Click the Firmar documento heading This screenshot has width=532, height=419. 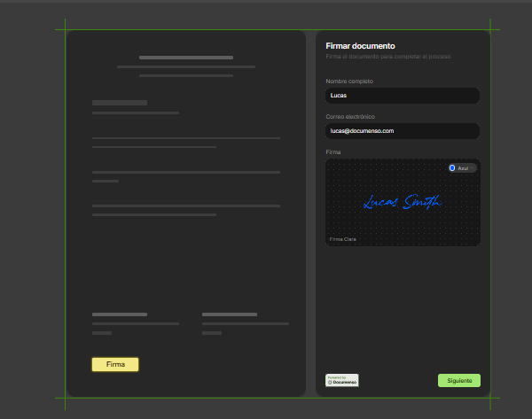point(360,45)
